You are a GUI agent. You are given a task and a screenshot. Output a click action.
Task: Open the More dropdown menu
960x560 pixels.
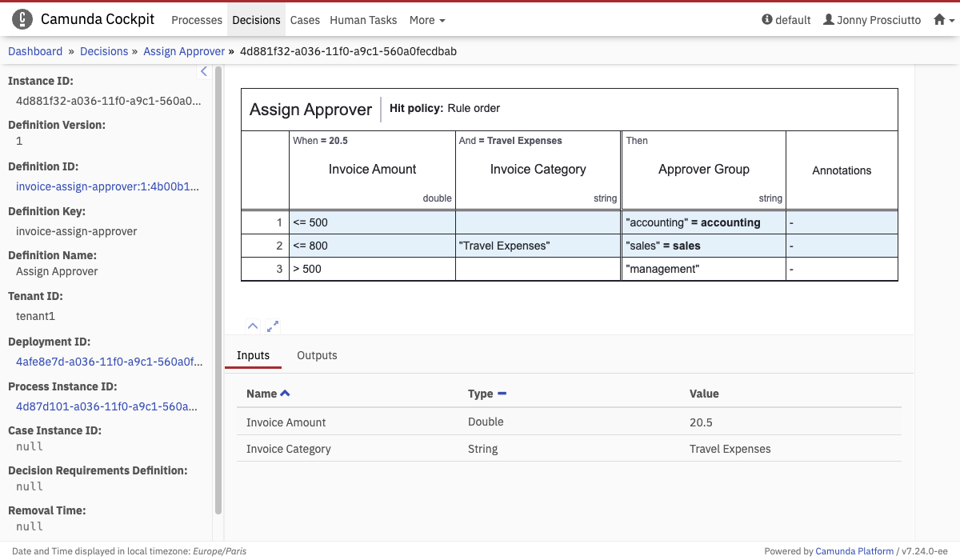(x=427, y=20)
